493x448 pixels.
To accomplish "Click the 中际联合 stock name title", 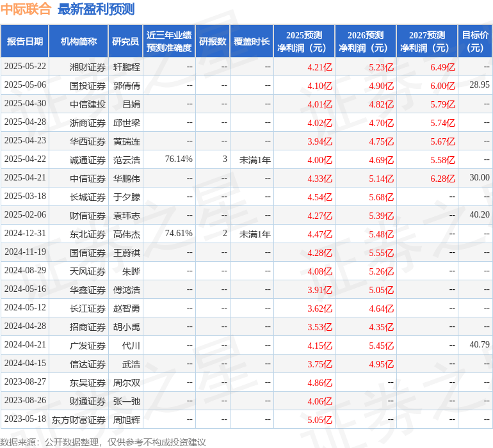I will [26, 9].
